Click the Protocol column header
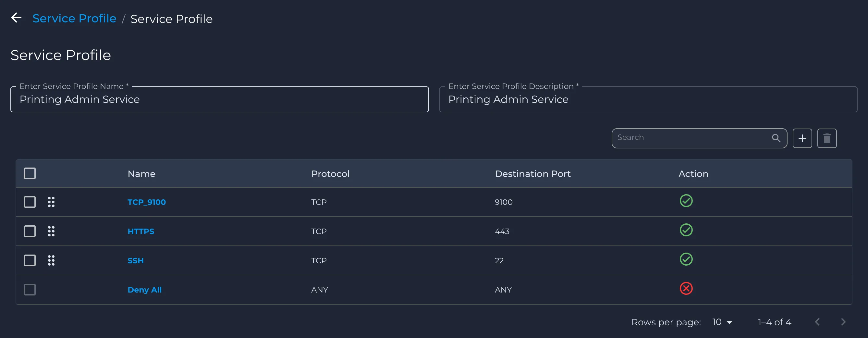 [x=330, y=174]
